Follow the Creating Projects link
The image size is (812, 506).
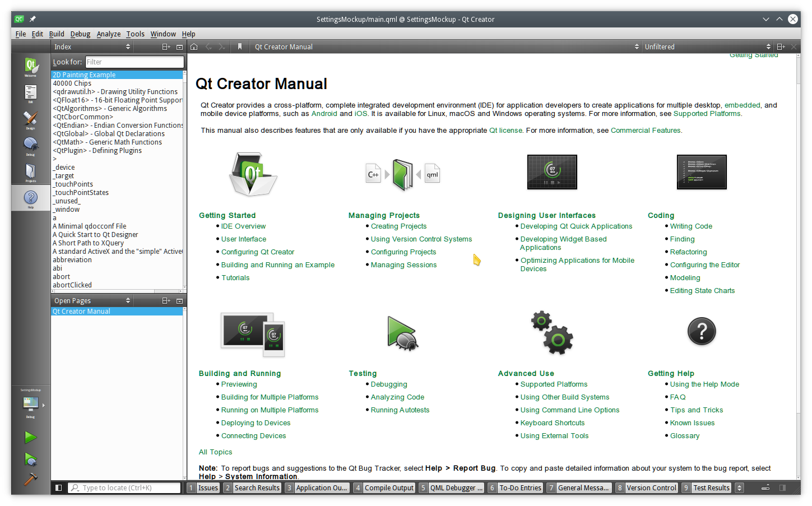click(398, 226)
